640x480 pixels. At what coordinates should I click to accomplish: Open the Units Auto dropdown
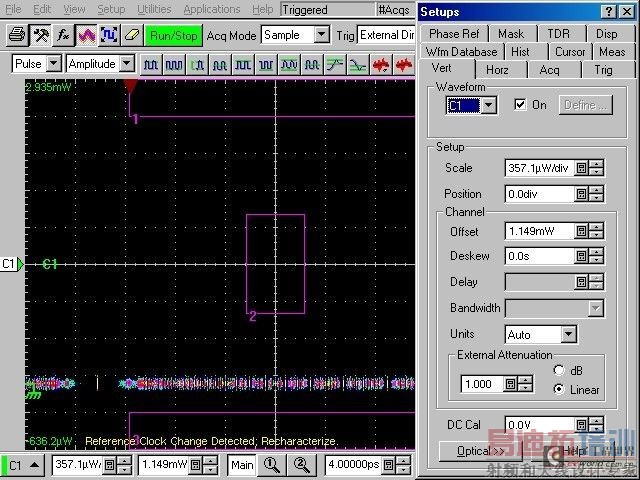(568, 334)
